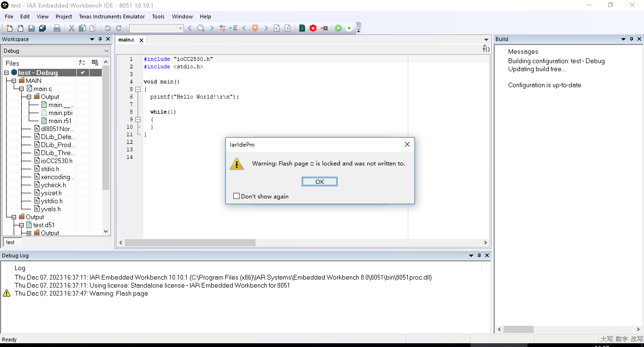Click the Cut scissors icon
644x347 pixels.
pos(72,28)
